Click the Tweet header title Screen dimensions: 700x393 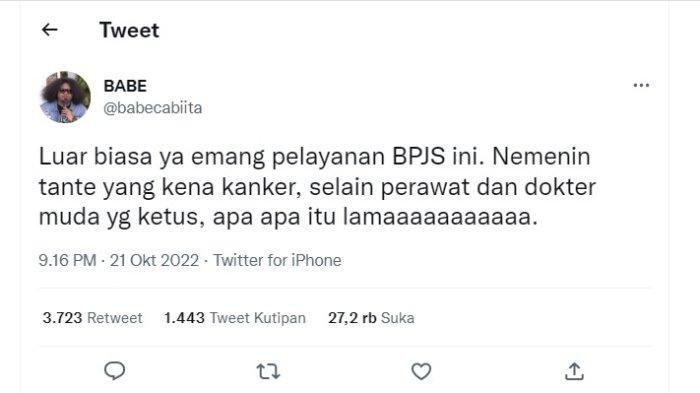pyautogui.click(x=129, y=30)
